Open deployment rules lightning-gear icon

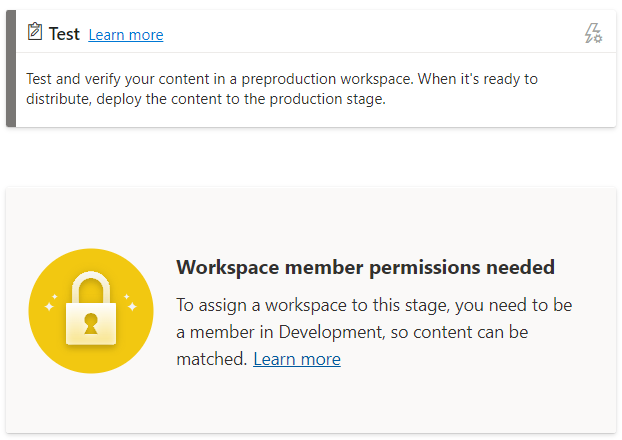tap(593, 34)
